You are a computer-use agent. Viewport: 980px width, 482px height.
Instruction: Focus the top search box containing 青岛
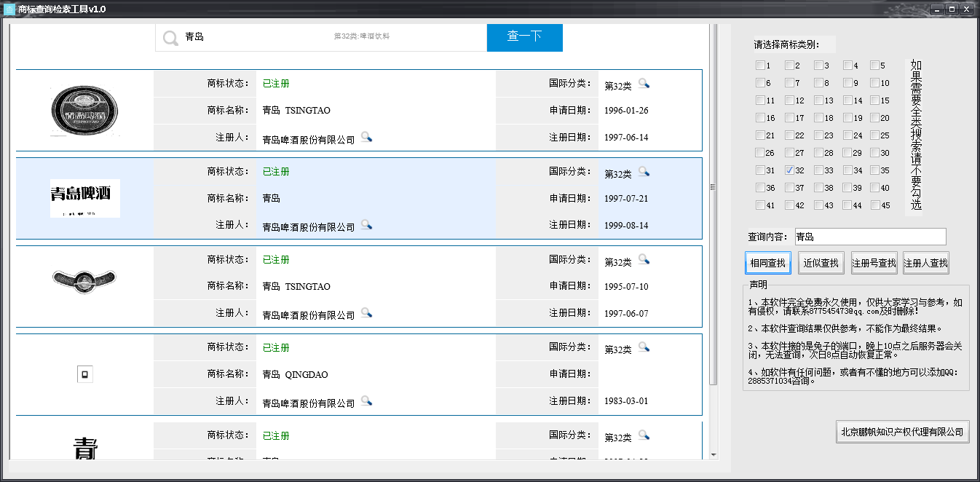coord(321,38)
